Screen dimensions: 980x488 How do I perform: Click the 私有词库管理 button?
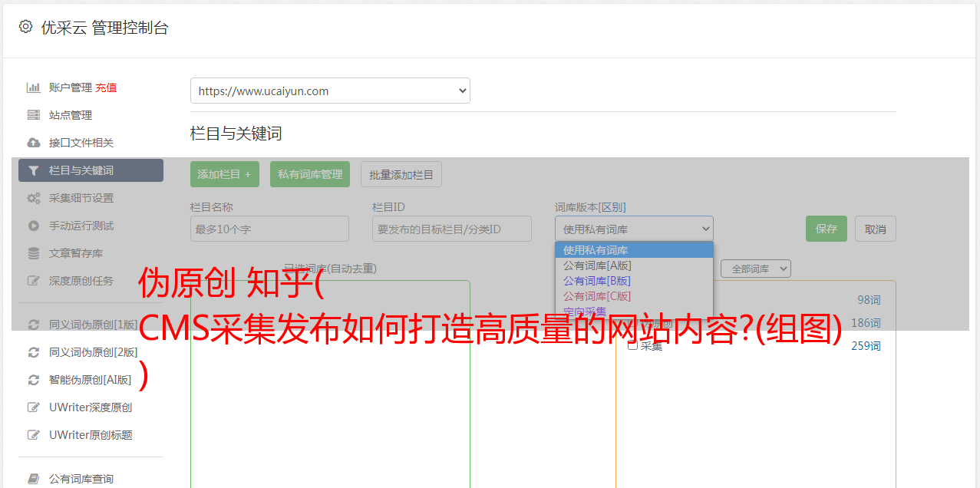tap(310, 174)
